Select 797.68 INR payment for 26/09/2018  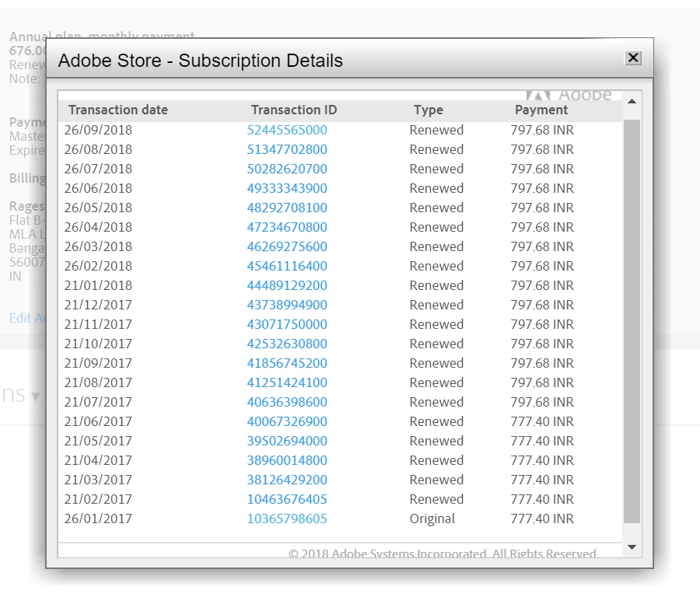pos(542,130)
